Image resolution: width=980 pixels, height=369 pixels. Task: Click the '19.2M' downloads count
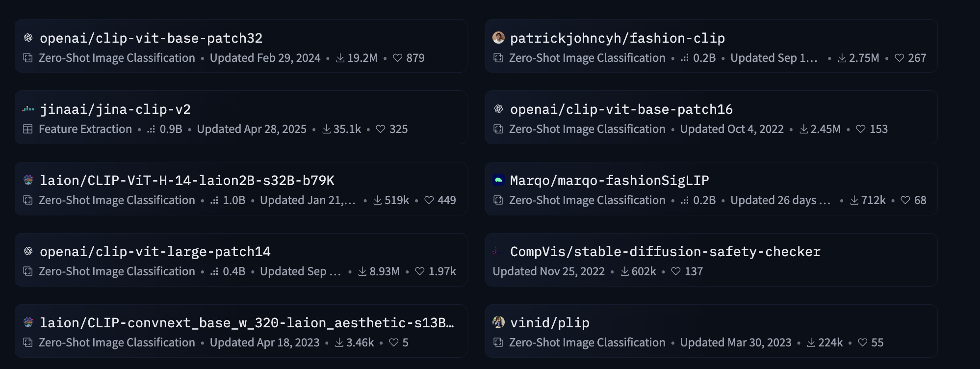tap(362, 58)
